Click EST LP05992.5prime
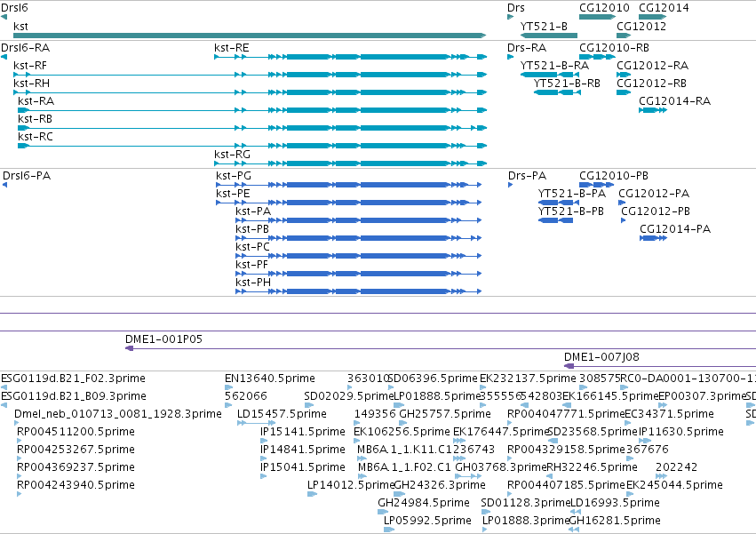The width and height of the screenshot is (756, 534). click(x=389, y=530)
